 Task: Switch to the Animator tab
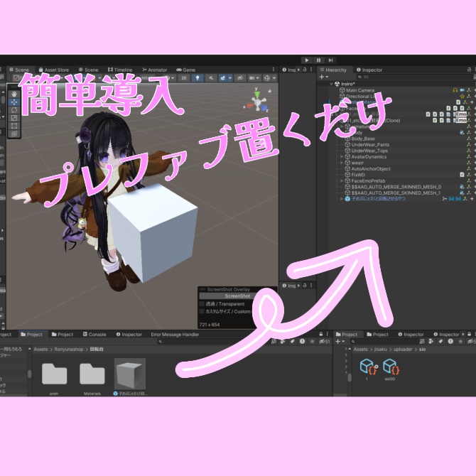(155, 70)
